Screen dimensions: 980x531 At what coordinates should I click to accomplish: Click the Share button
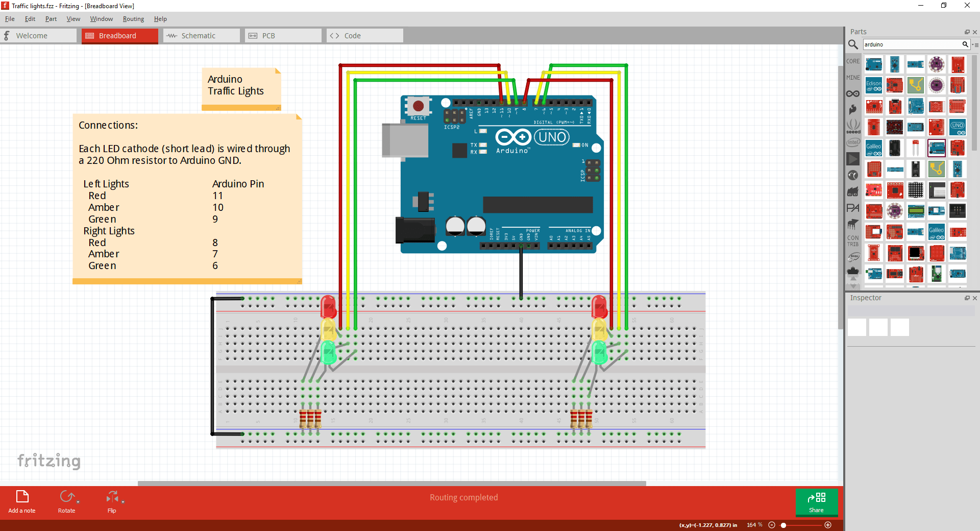(816, 502)
